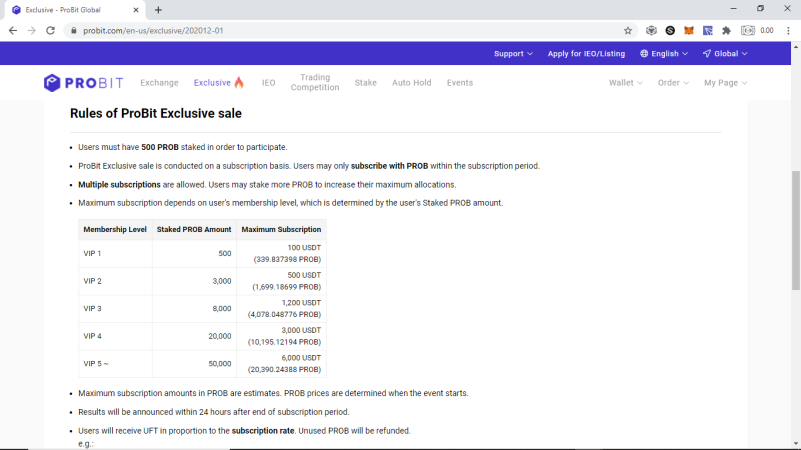Expand the My Page menu
This screenshot has width=801, height=450.
[725, 83]
